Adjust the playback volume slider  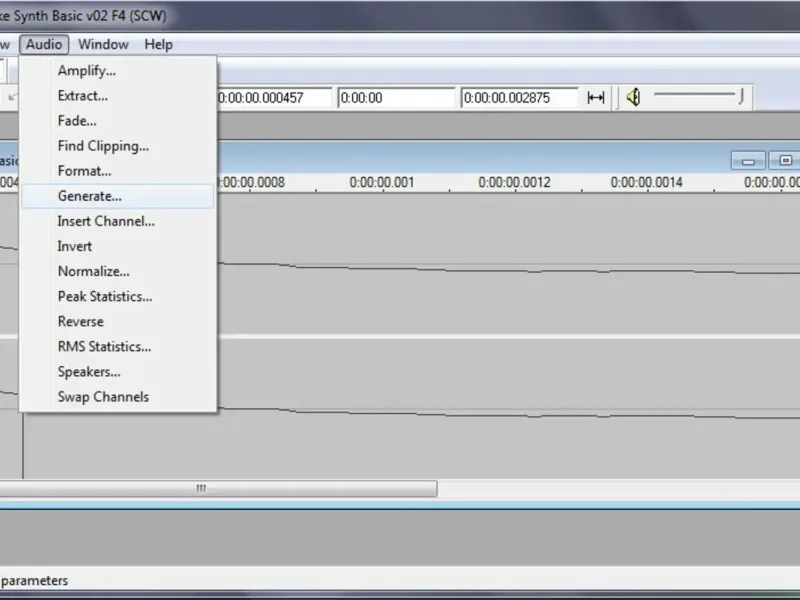point(699,95)
